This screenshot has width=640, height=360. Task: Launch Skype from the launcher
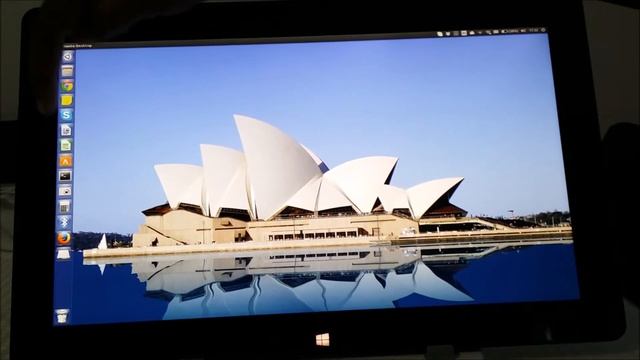click(x=66, y=115)
